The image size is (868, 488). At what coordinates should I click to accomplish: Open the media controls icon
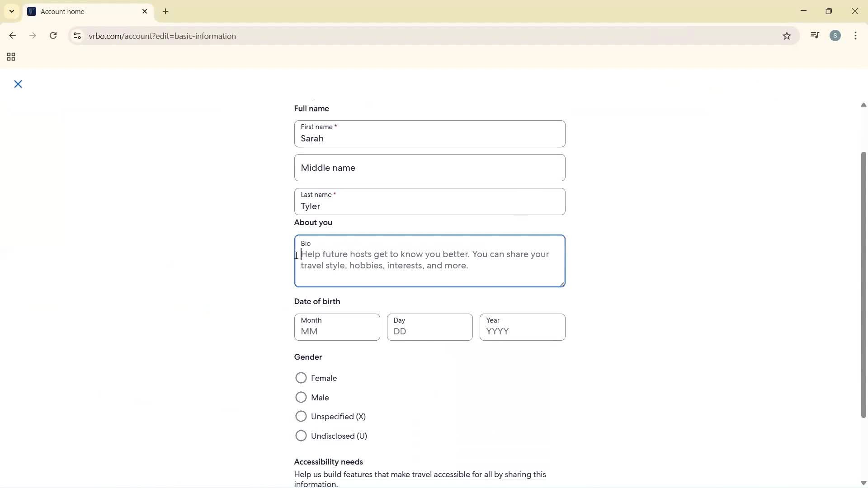click(815, 35)
